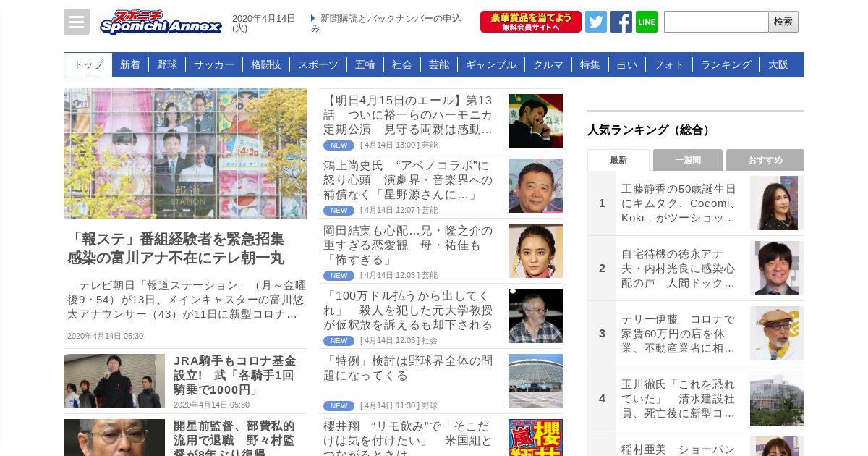
Task: Open the 占い navigation item
Action: pos(627,64)
